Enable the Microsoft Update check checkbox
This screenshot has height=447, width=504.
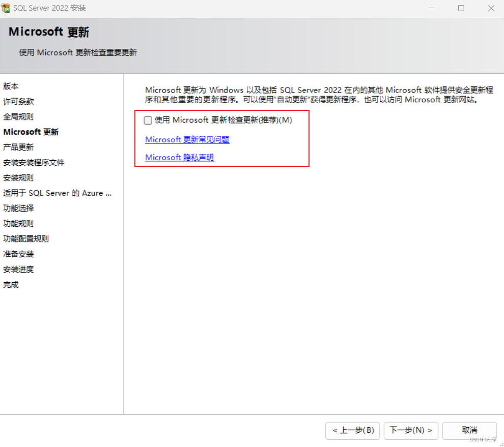[x=148, y=121]
